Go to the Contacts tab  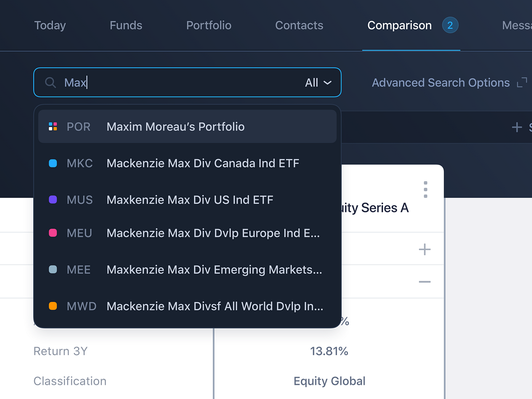(x=299, y=25)
